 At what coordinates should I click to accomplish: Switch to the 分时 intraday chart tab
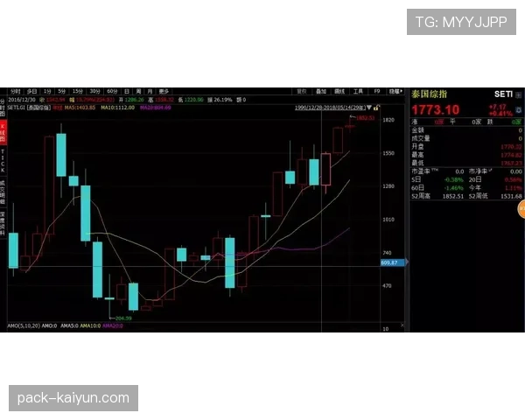(15, 91)
